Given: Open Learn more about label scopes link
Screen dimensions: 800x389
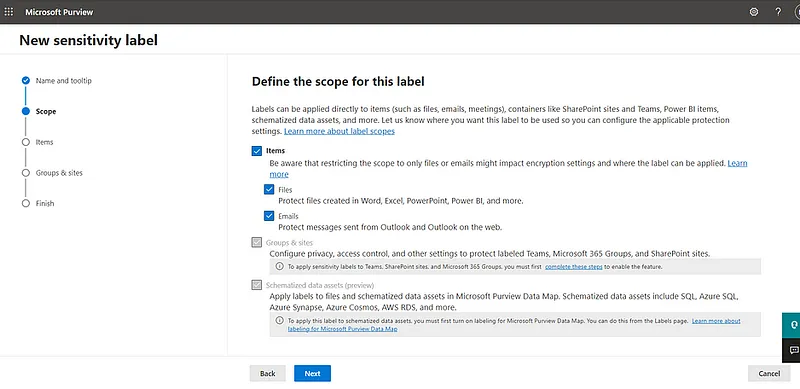Looking at the screenshot, I should pyautogui.click(x=339, y=131).
